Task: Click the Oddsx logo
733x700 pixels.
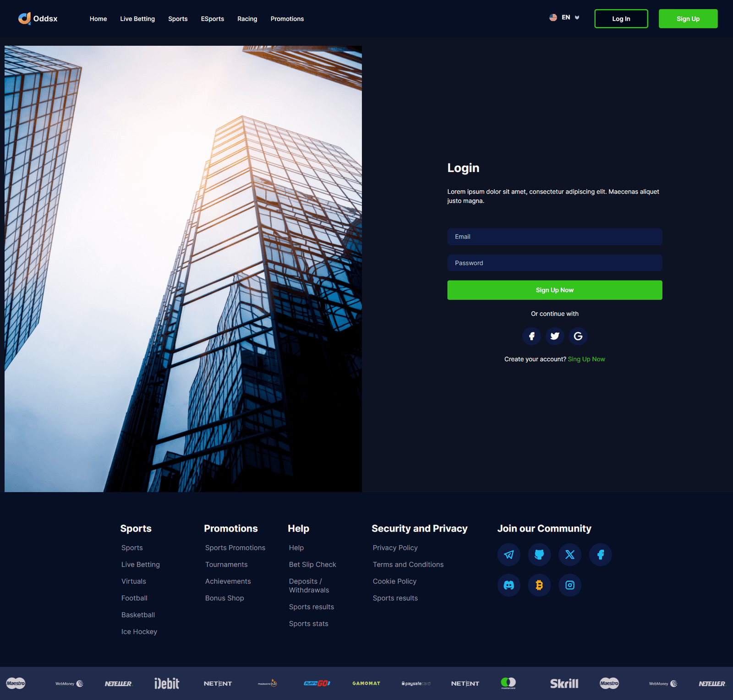Action: point(38,19)
